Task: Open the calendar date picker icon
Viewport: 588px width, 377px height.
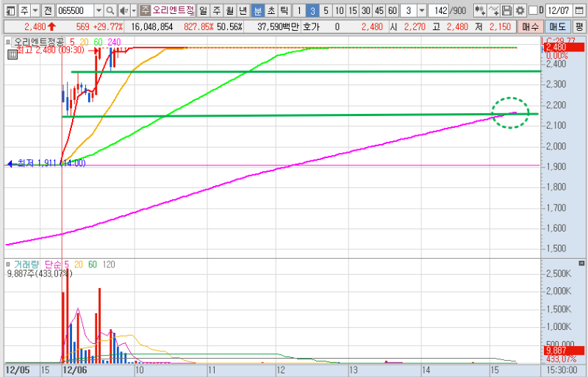Action: 579,10
